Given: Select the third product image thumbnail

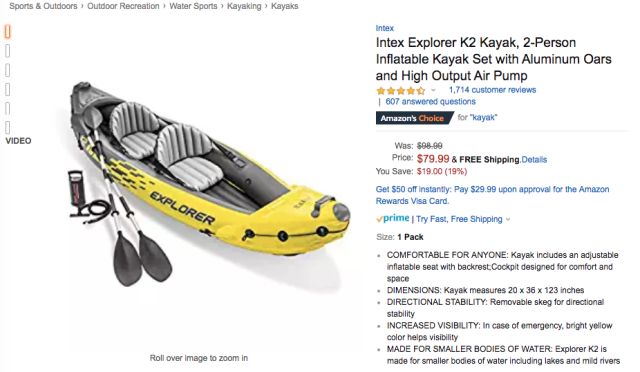Looking at the screenshot, I should [7, 70].
